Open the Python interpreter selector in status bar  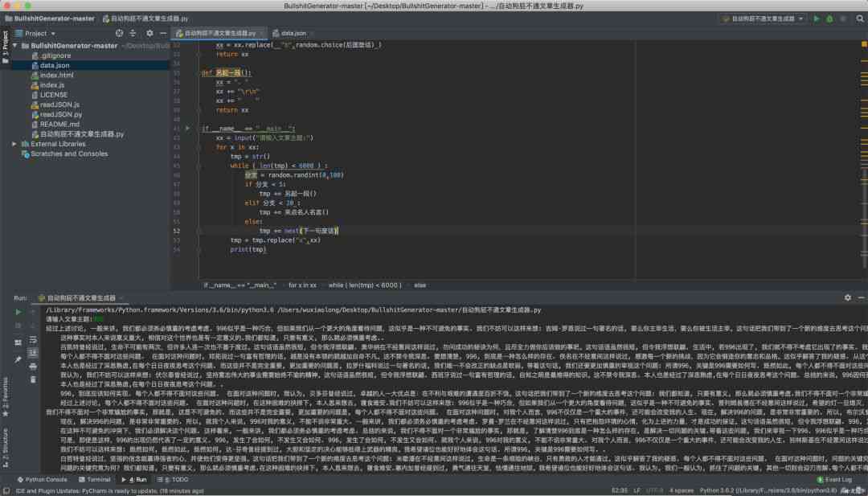point(768,490)
